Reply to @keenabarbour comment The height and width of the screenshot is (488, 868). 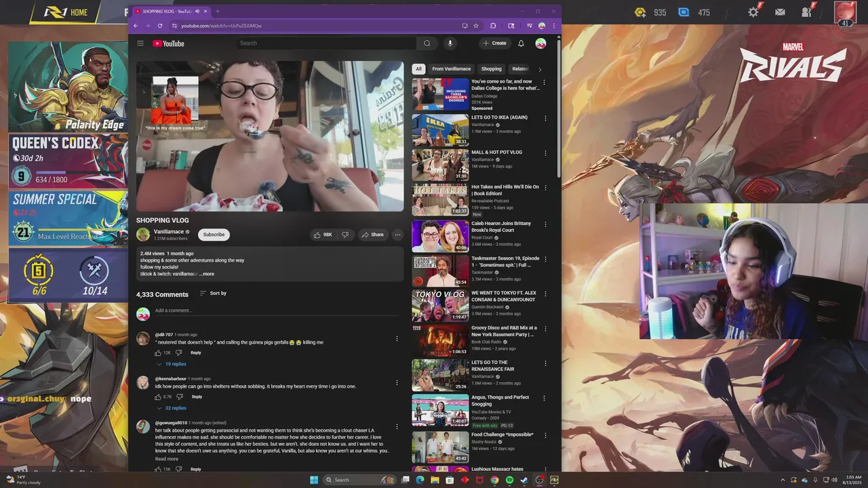197,396
